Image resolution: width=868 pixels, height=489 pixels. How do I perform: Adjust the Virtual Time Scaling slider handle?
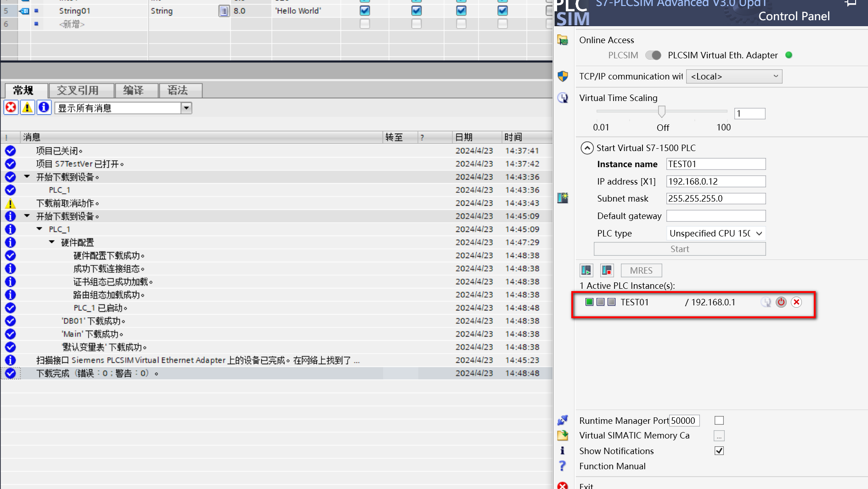coord(662,111)
